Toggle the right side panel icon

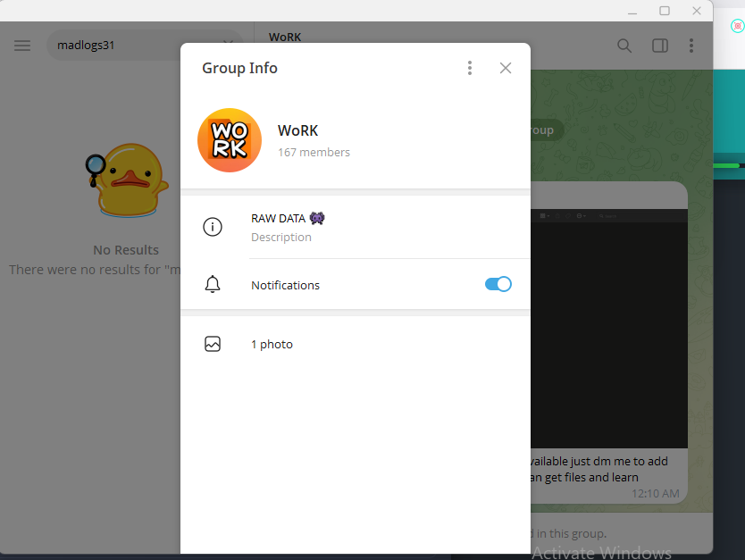pos(659,46)
